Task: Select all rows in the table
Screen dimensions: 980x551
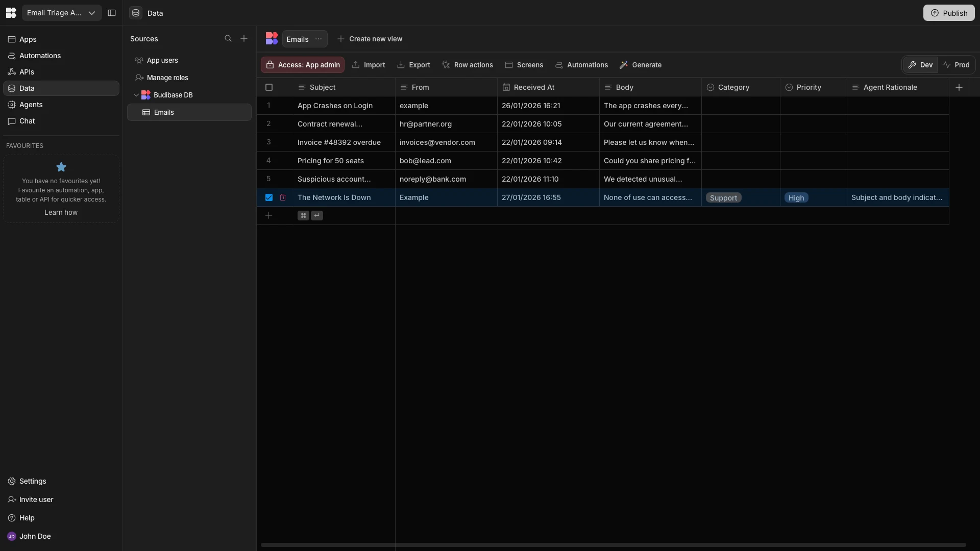Action: [x=269, y=87]
